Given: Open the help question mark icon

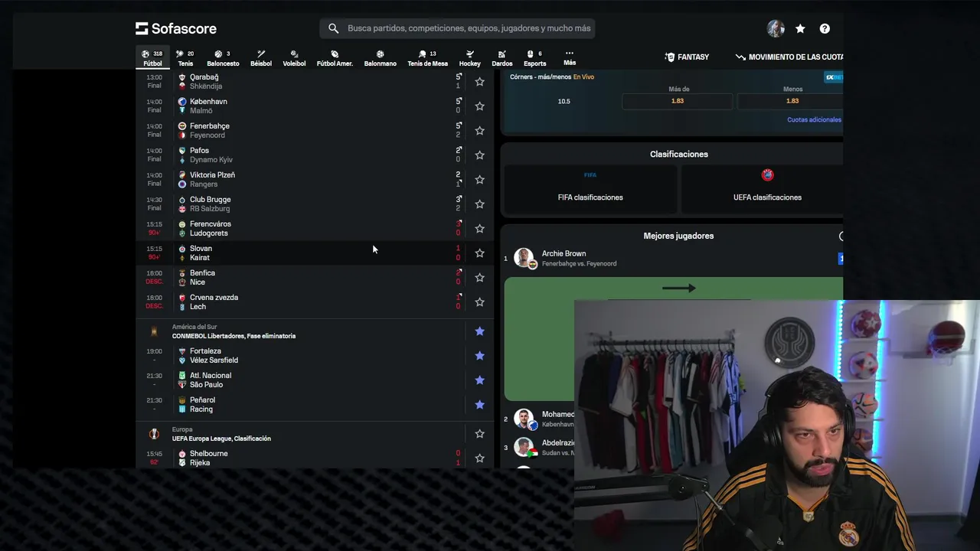Looking at the screenshot, I should click(825, 28).
